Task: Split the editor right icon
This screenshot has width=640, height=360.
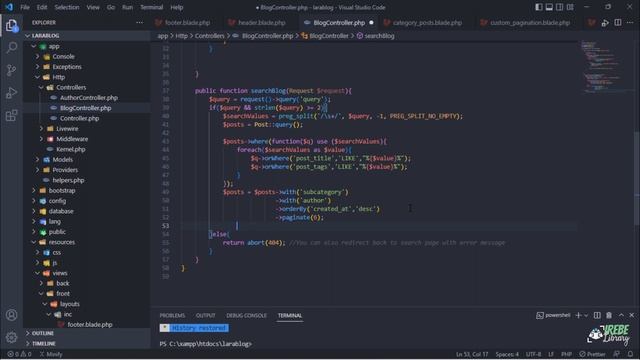Action: tap(618, 22)
